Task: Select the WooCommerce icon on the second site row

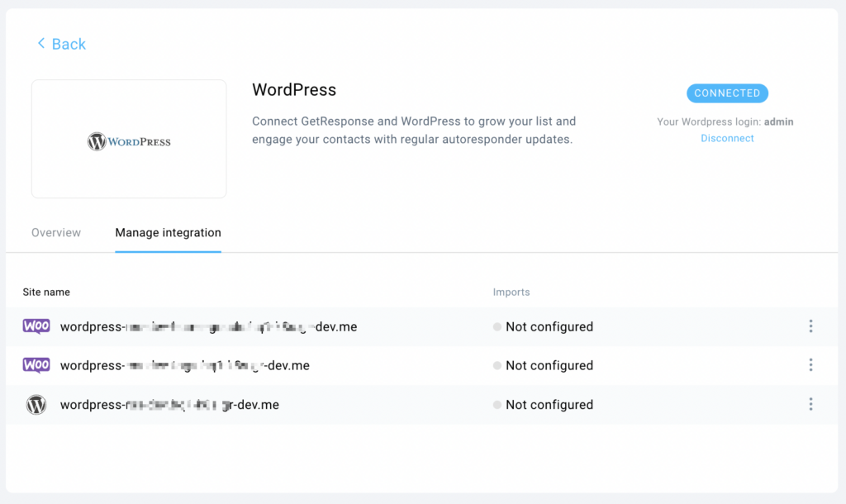Action: click(36, 365)
